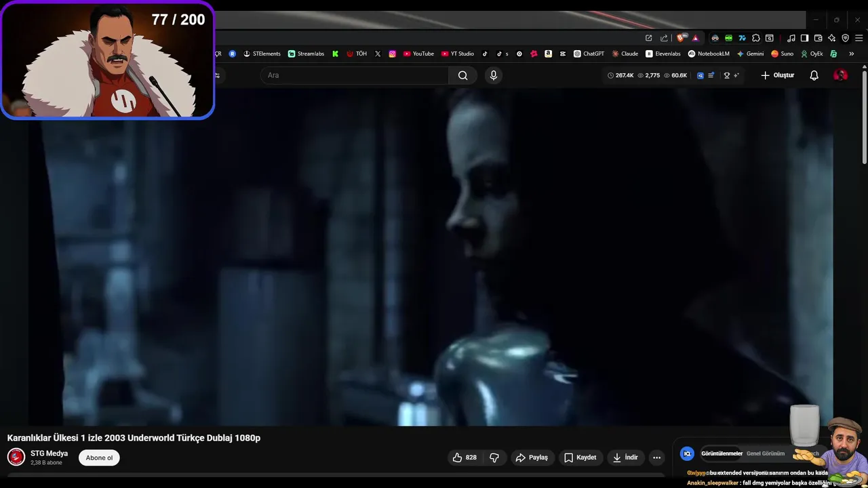Save video with the Kaydet button
Image resolution: width=868 pixels, height=488 pixels.
pyautogui.click(x=580, y=457)
